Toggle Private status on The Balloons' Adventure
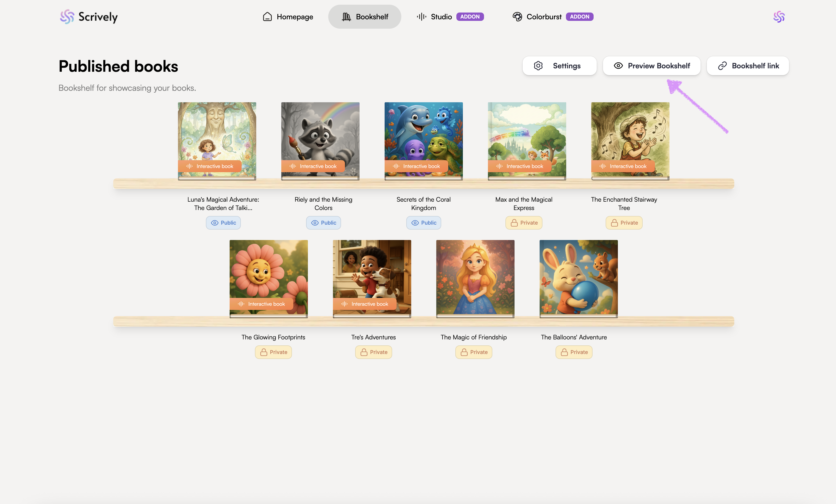 574,352
